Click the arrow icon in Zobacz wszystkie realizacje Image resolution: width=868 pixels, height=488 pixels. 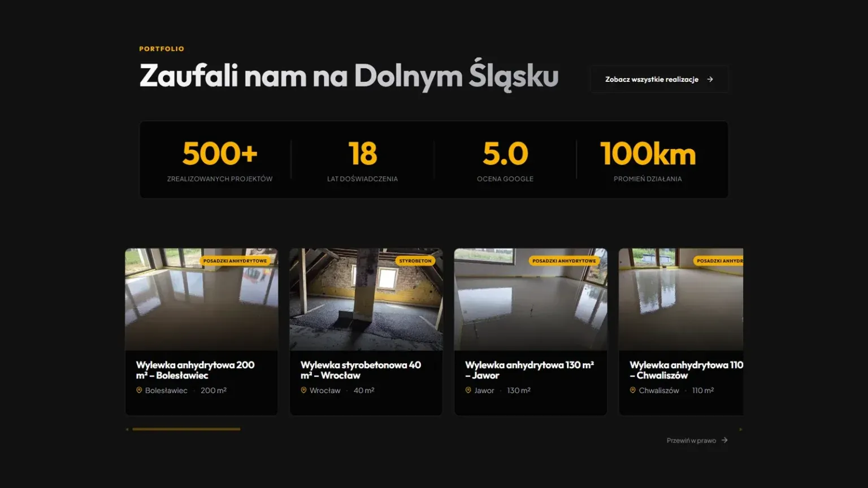click(x=710, y=80)
